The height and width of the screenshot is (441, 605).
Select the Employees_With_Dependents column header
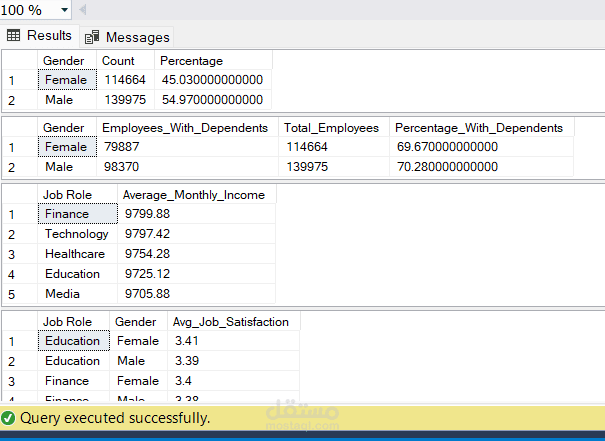(188, 128)
